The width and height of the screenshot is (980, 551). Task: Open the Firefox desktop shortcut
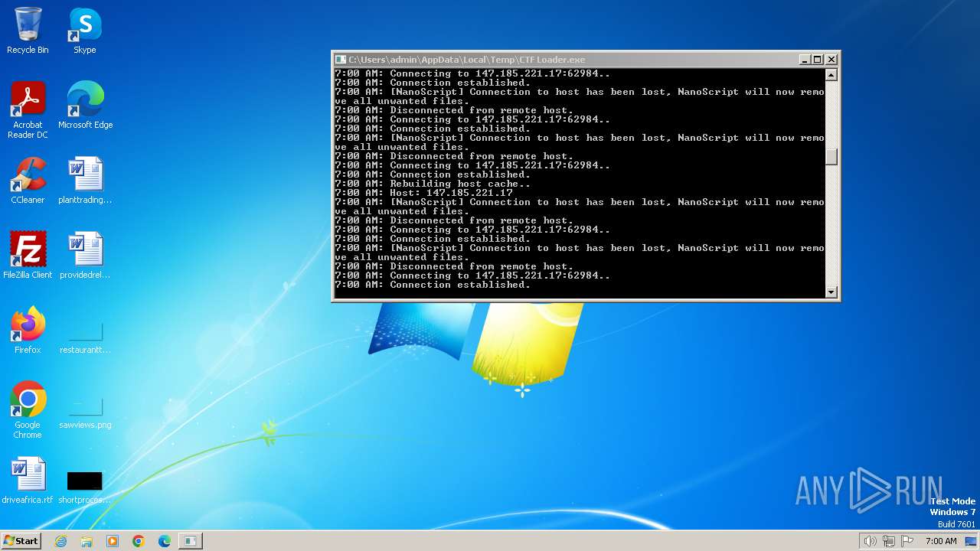[28, 331]
